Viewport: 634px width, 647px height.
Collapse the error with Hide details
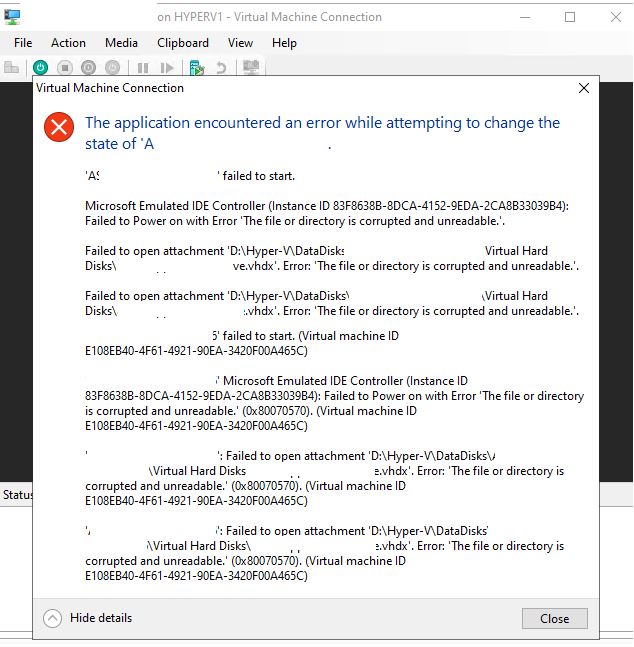click(x=88, y=618)
